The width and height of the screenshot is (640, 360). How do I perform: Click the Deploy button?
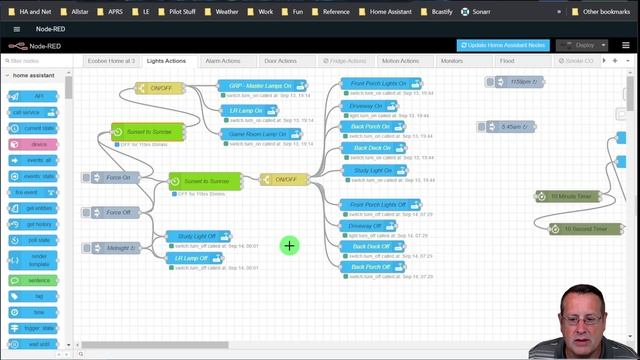578,45
